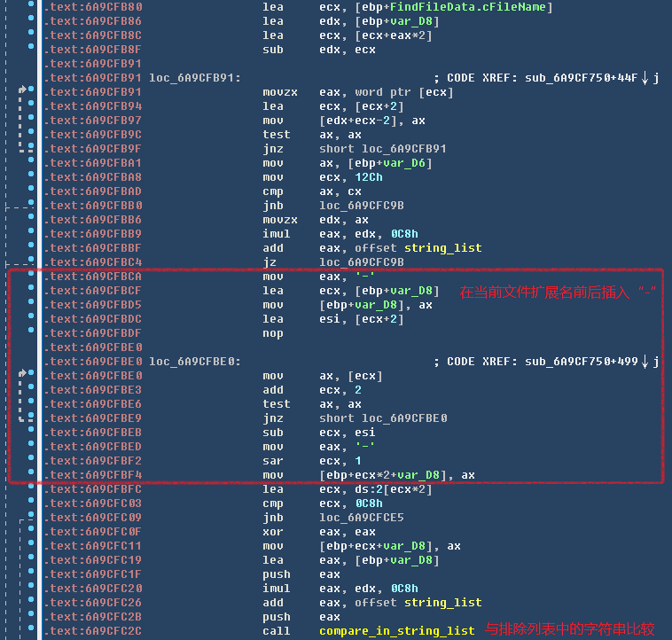The height and width of the screenshot is (640, 672).
Task: Click '-' character operand on line 6A9CFBED
Action: point(365,447)
